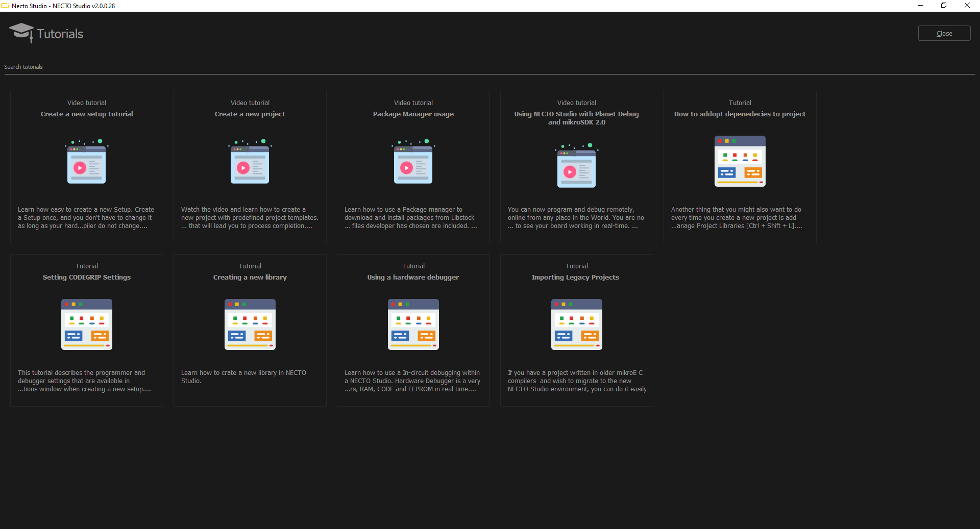Screen dimensions: 980x529
Task: Minimize the NECTO Studio window
Action: [921, 6]
